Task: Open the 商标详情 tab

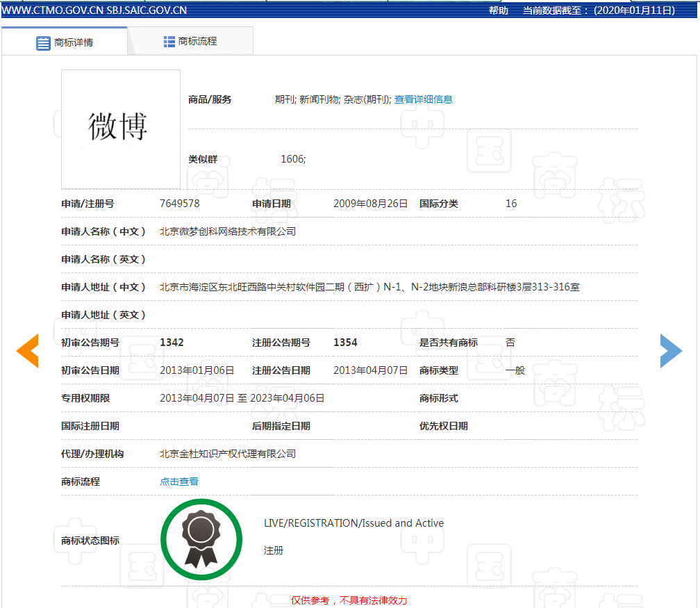Action: pyautogui.click(x=65, y=42)
